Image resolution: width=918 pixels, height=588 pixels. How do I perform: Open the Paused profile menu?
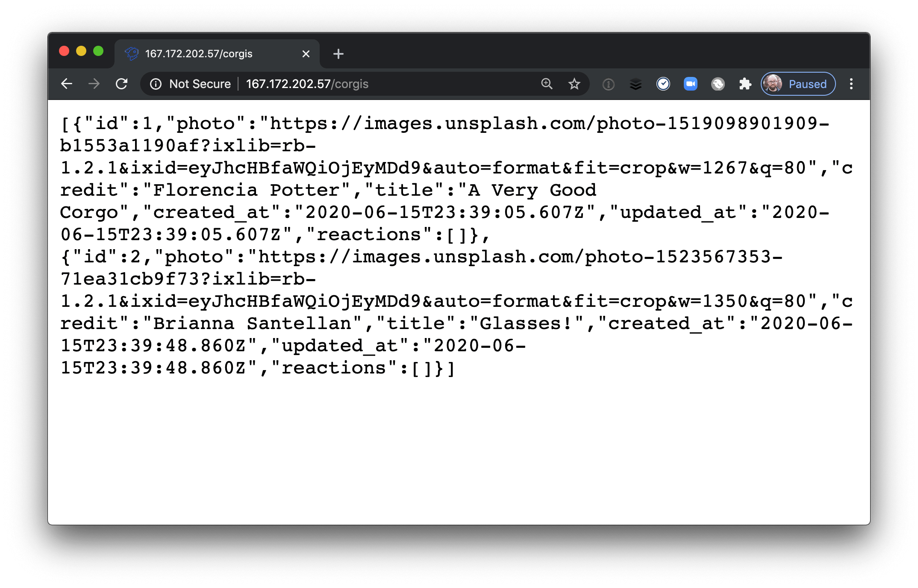click(798, 84)
